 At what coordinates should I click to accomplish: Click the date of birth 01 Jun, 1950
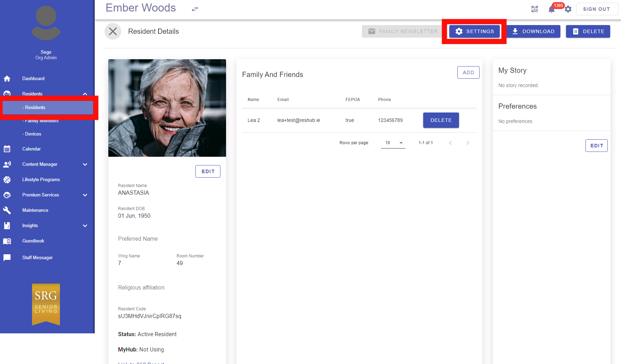134,216
